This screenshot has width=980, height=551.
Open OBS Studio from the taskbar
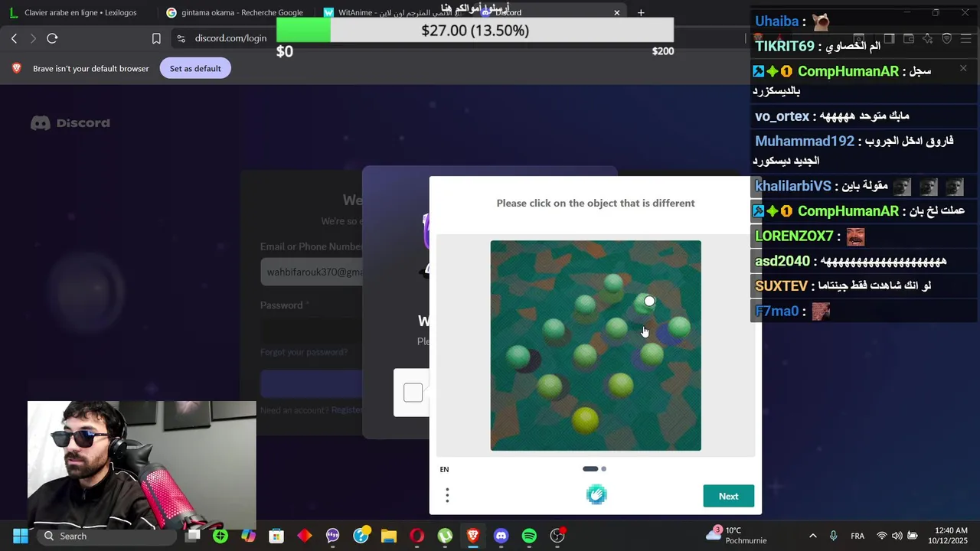pos(557,536)
